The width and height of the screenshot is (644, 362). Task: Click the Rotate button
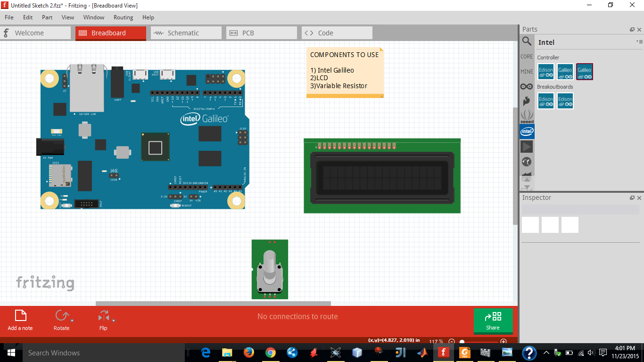coord(61,321)
